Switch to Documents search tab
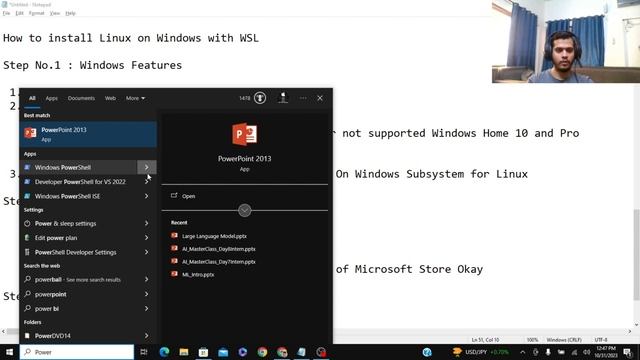Screen dimensions: 640x360 tap(81, 98)
